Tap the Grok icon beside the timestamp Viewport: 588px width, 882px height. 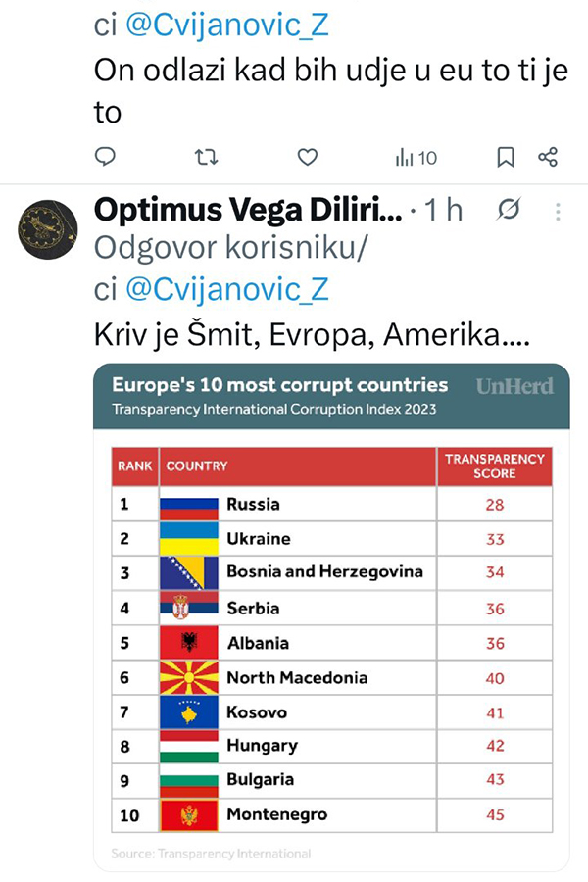(x=509, y=210)
